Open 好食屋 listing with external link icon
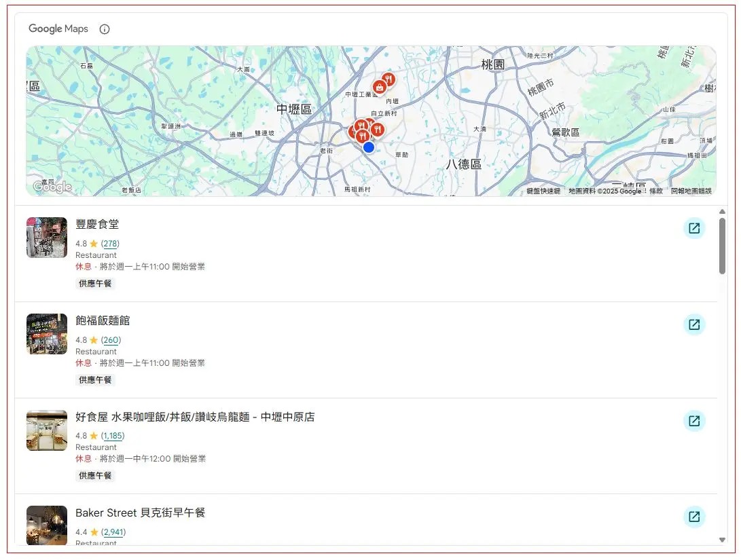The width and height of the screenshot is (741, 560). point(694,421)
